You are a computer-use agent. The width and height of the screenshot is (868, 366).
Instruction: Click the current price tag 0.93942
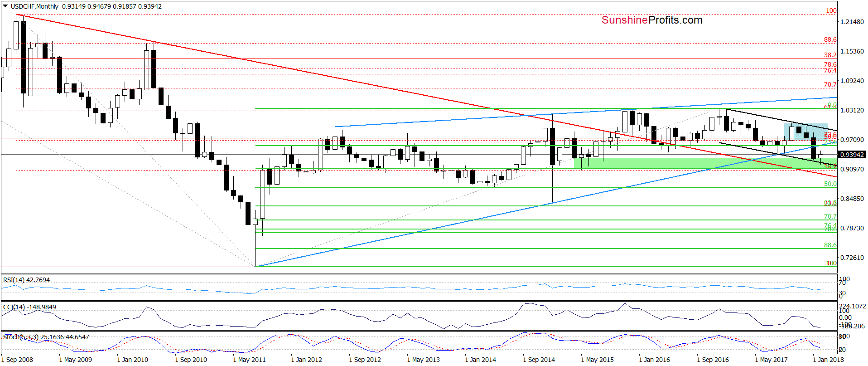[852, 155]
